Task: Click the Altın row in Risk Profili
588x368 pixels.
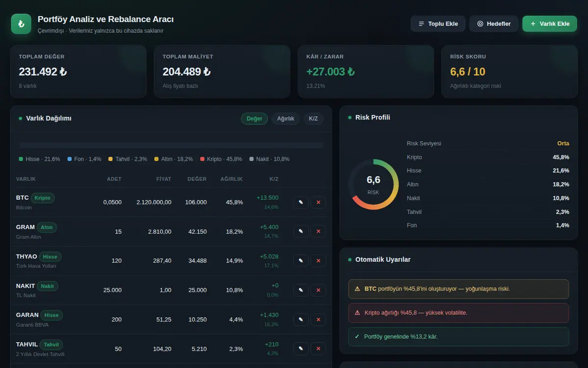Action: pos(488,184)
